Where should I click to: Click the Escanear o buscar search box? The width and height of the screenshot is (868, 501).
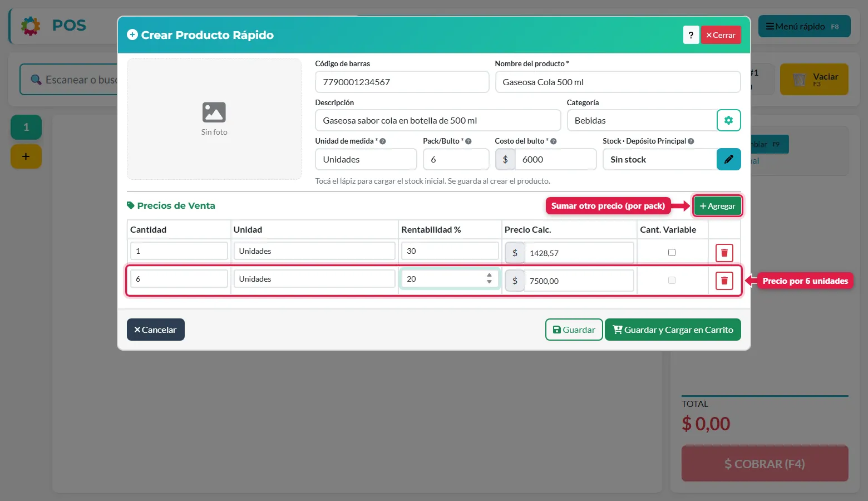(70, 80)
